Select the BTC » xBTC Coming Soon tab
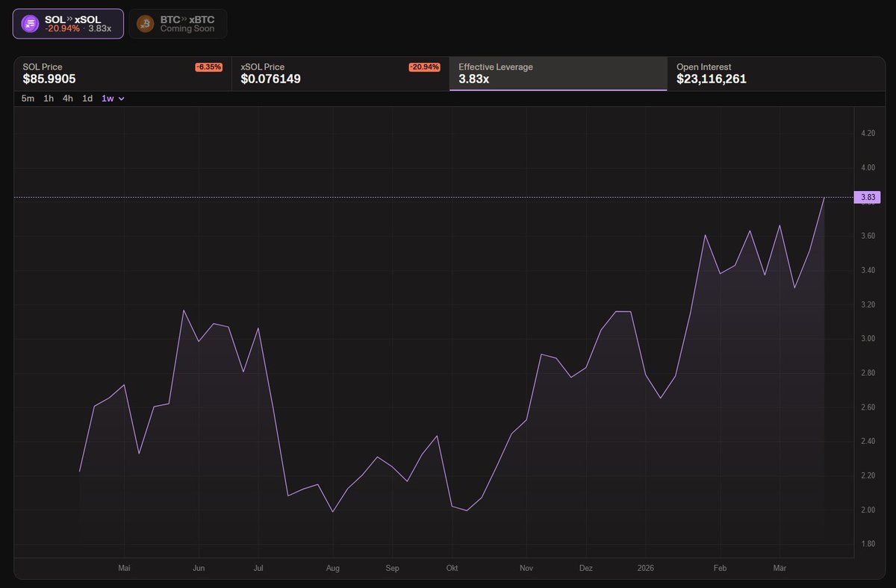 pyautogui.click(x=178, y=24)
